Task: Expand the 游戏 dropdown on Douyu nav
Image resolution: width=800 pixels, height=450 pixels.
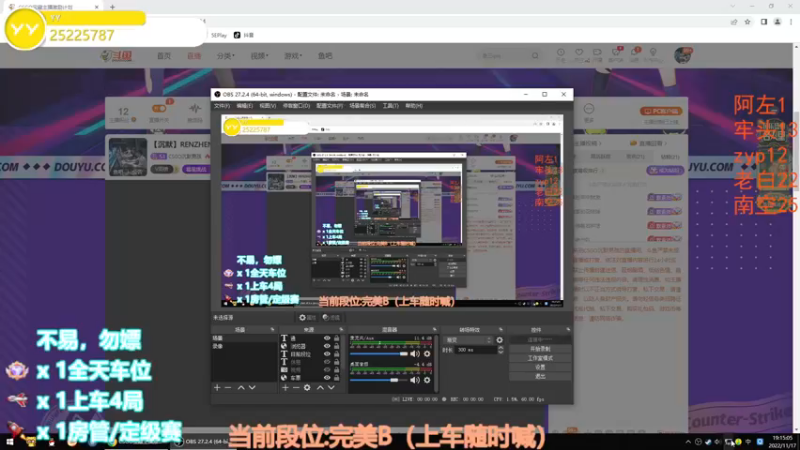Action: point(293,56)
